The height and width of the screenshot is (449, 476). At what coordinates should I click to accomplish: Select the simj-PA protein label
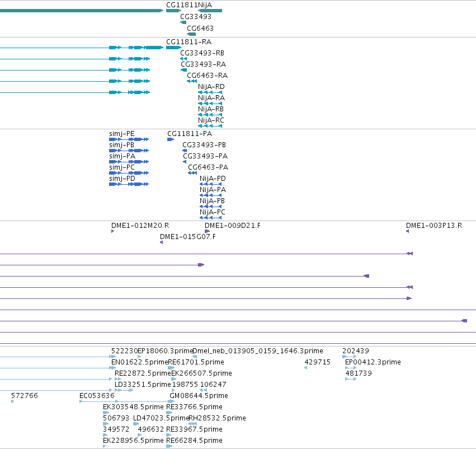click(122, 156)
